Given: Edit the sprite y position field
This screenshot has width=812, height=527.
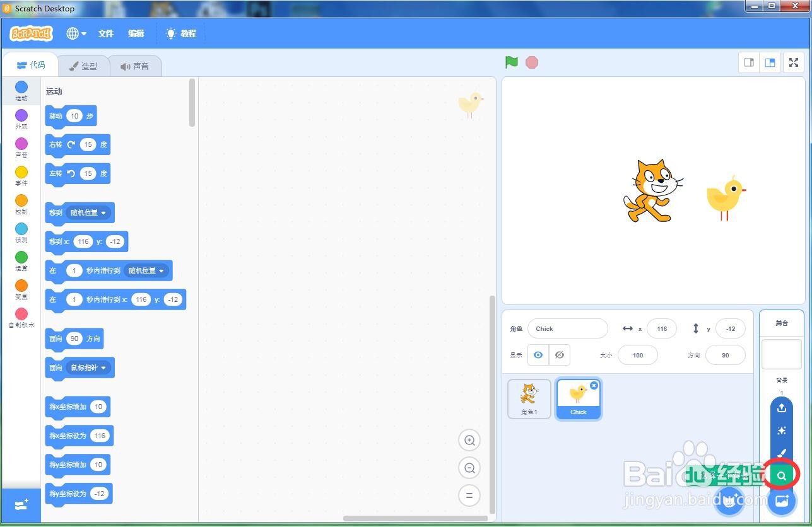Looking at the screenshot, I should 731,328.
